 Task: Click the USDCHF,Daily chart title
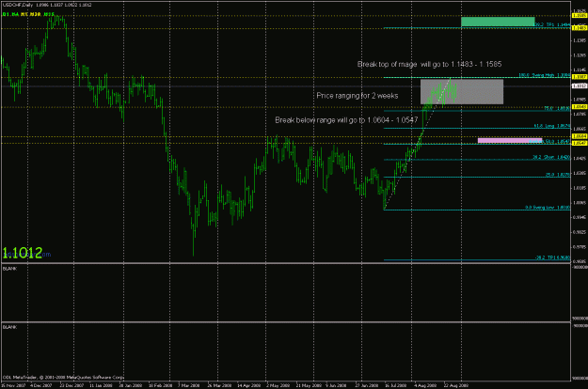tap(18, 5)
